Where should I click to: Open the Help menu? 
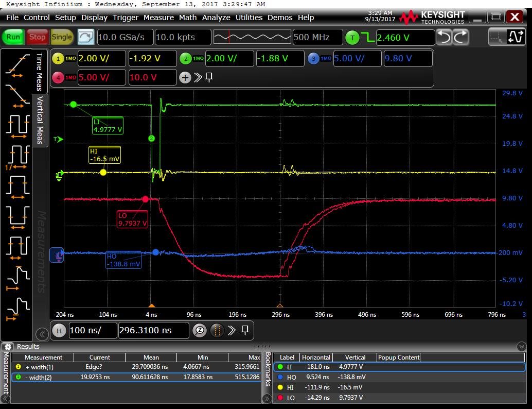click(x=306, y=18)
